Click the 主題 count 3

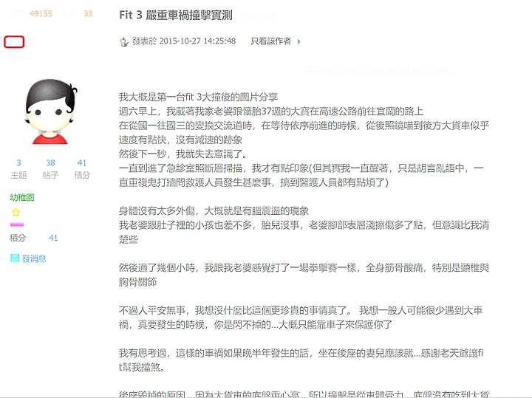[18, 162]
